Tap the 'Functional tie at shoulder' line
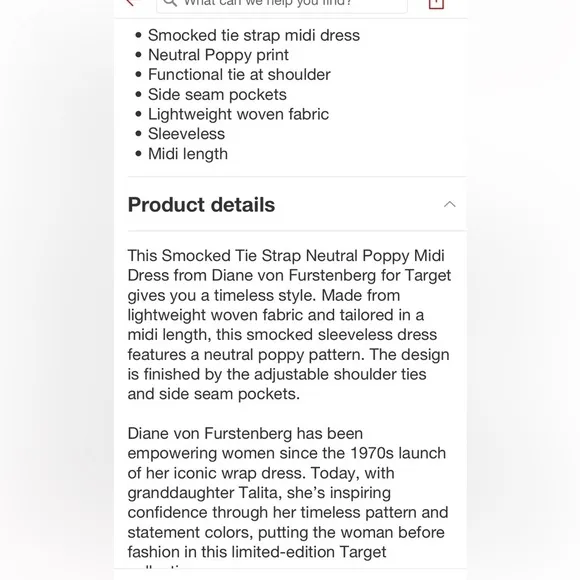The height and width of the screenshot is (580, 580). 239,75
